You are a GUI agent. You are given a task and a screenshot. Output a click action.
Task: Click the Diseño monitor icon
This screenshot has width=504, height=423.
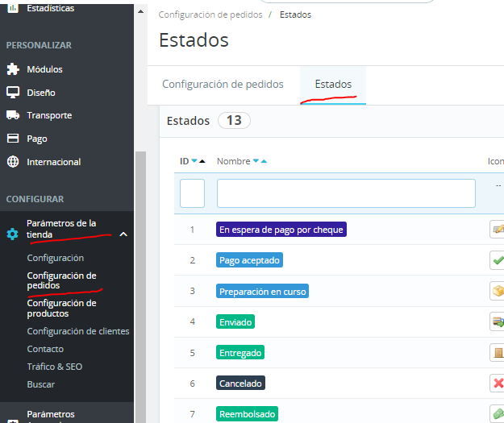tap(13, 93)
